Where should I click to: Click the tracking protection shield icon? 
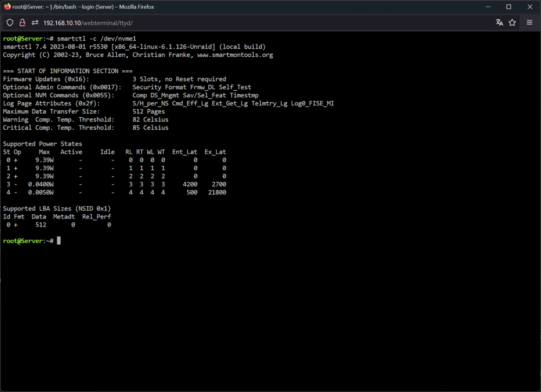(x=10, y=23)
